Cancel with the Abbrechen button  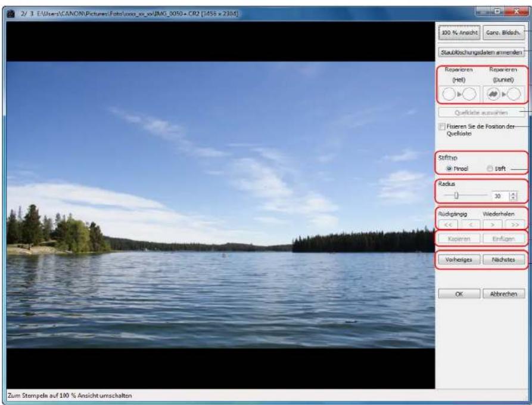coord(503,294)
